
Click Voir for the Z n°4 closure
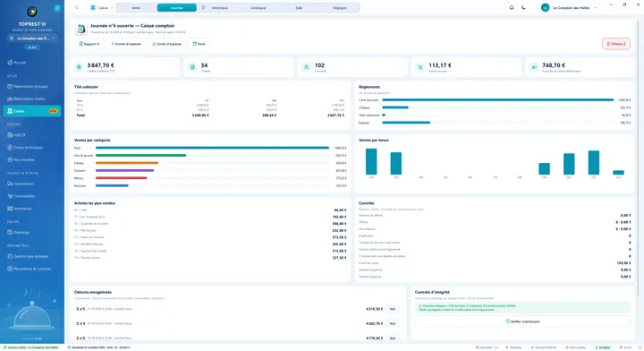[393, 324]
